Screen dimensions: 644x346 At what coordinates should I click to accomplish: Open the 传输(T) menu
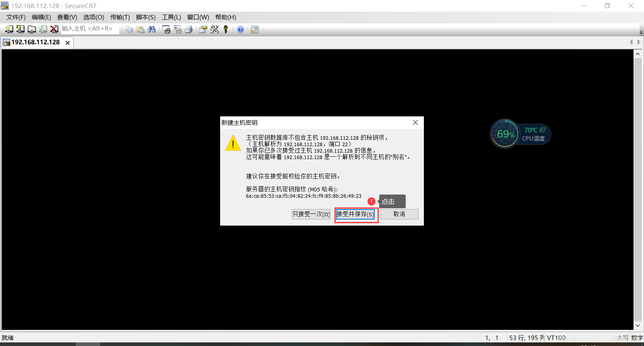pyautogui.click(x=120, y=17)
